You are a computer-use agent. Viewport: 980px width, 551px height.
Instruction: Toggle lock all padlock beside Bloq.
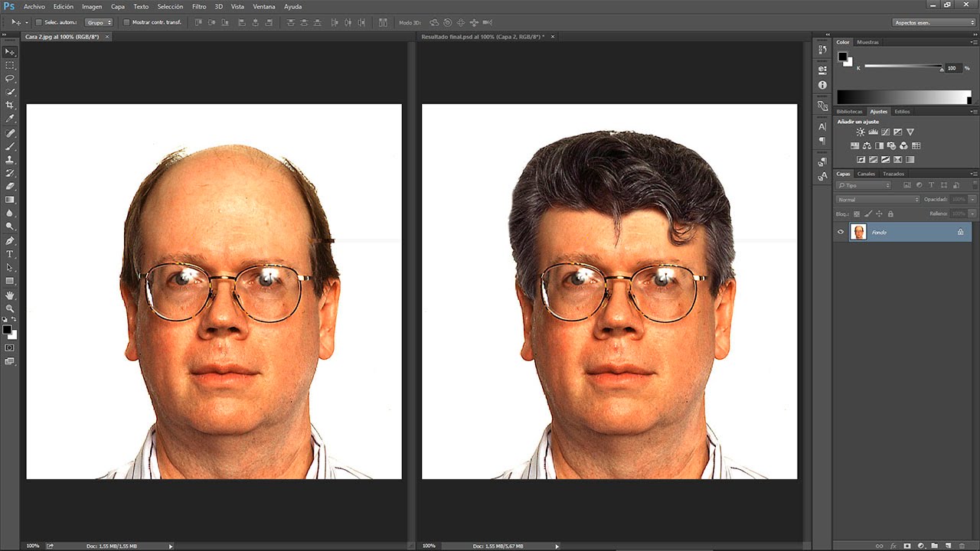(x=890, y=214)
